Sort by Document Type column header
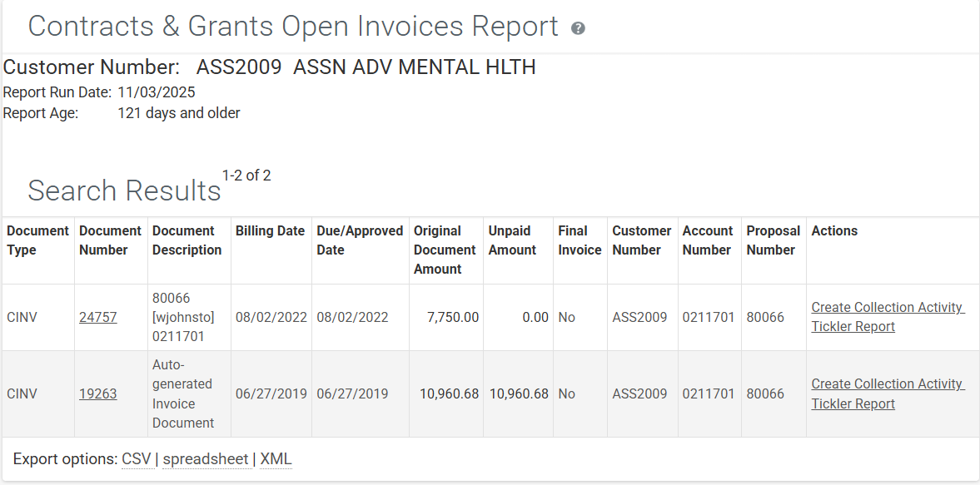 click(37, 240)
